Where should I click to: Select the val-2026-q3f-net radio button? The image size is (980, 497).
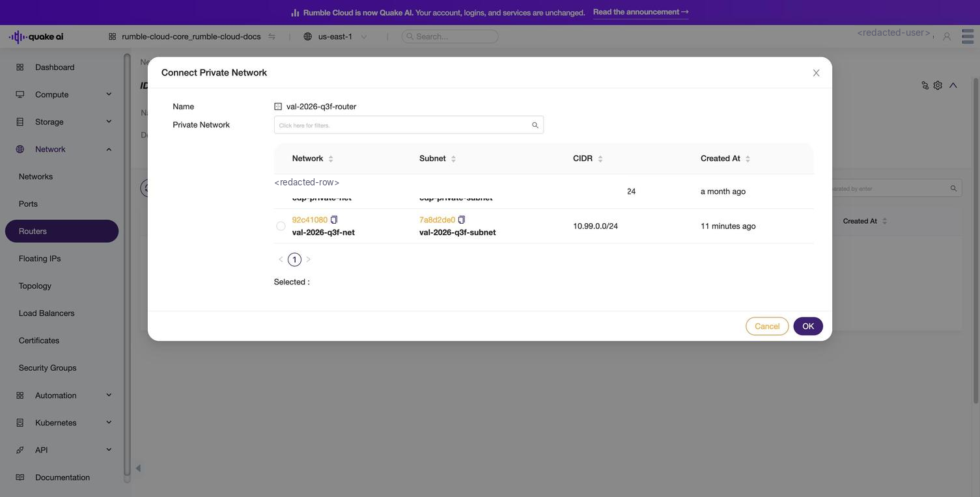281,226
